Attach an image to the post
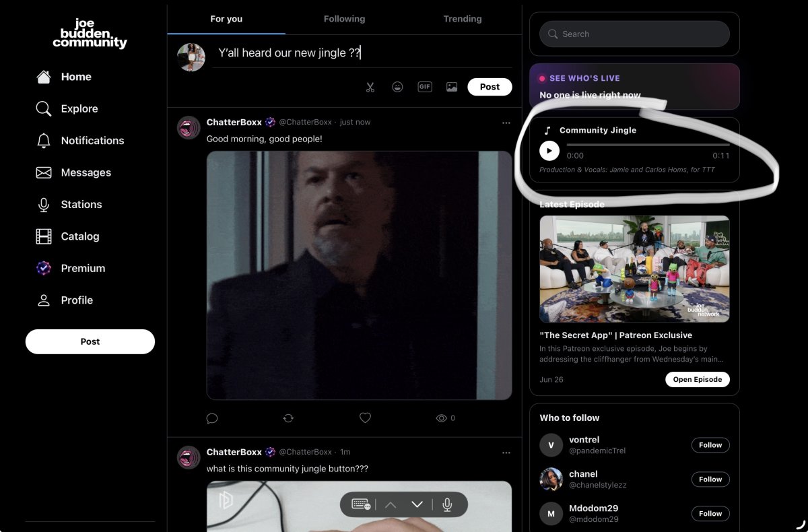The image size is (808, 532). click(452, 87)
